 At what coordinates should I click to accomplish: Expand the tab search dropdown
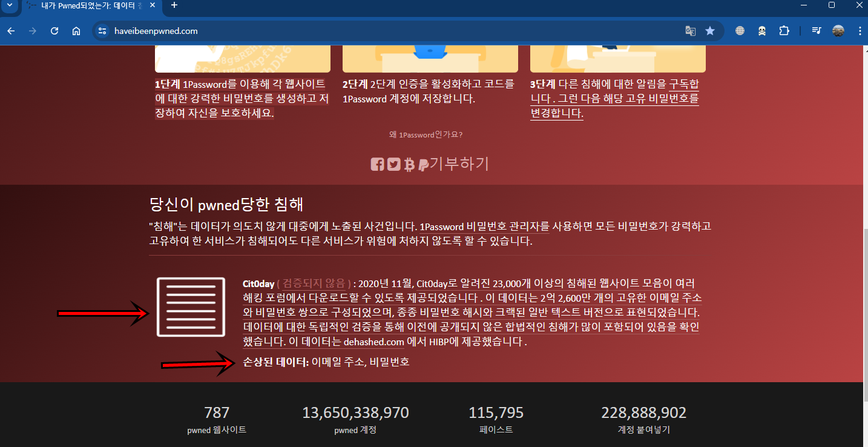[x=8, y=5]
